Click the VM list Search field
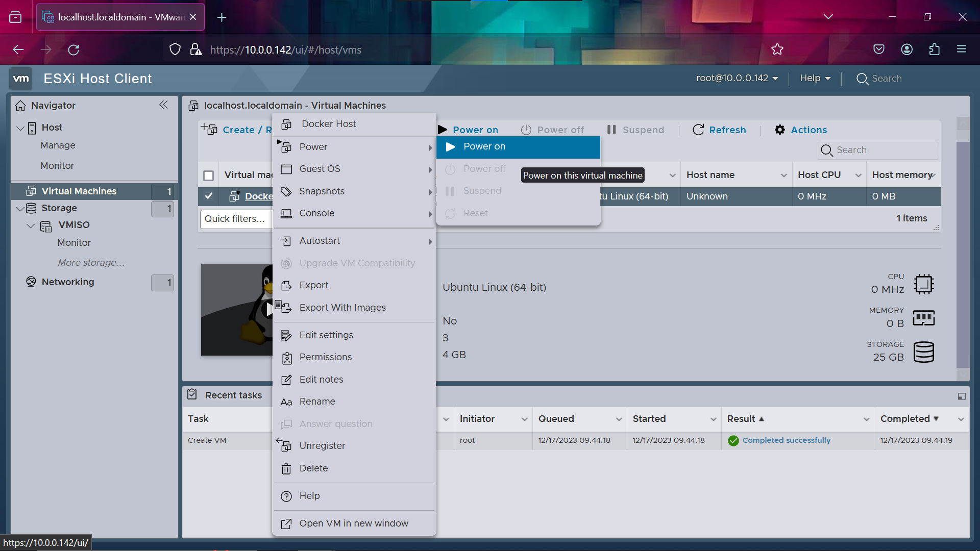980x551 pixels. point(878,150)
